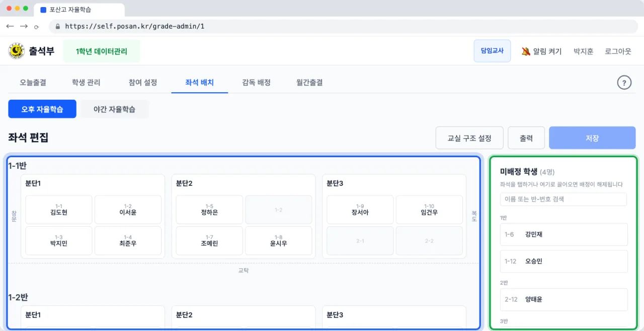Select seat 1-8 윤시우
Image resolution: width=644 pixels, height=331 pixels.
coord(278,240)
